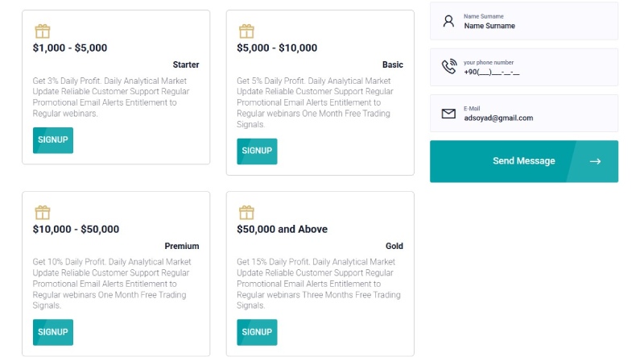The height and width of the screenshot is (357, 644).
Task: Click the $50,000 and Above plan heading
Action: tap(283, 229)
